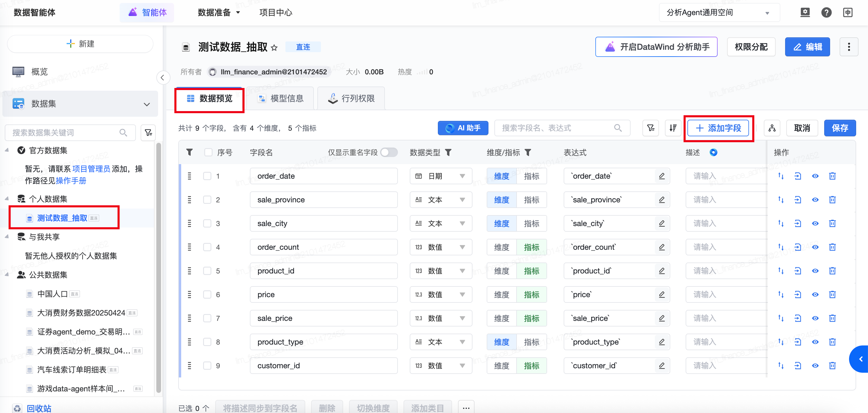The width and height of the screenshot is (868, 413).
Task: Toggle visibility eye for sale_province field
Action: point(815,200)
